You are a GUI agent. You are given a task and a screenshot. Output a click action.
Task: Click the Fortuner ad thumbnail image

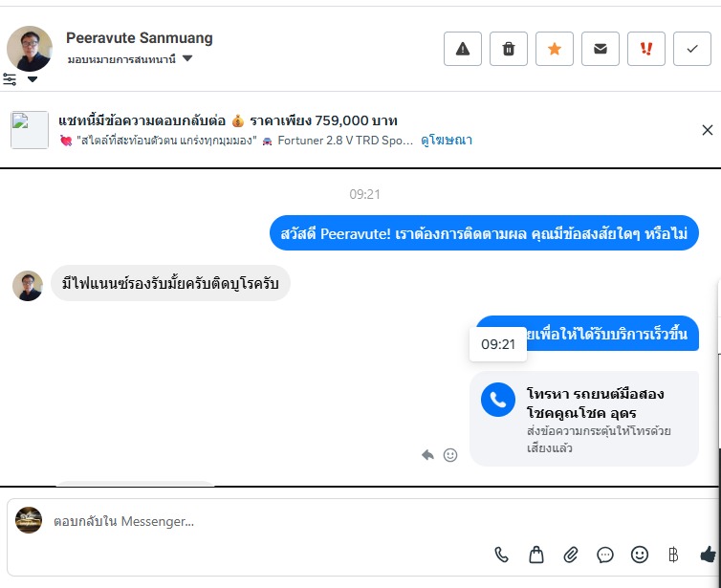30,130
